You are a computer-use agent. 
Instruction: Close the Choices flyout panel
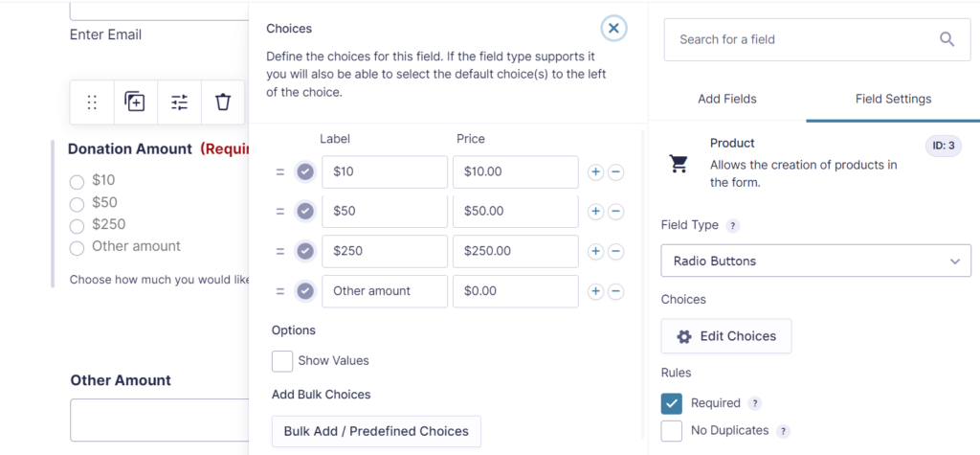tap(613, 28)
